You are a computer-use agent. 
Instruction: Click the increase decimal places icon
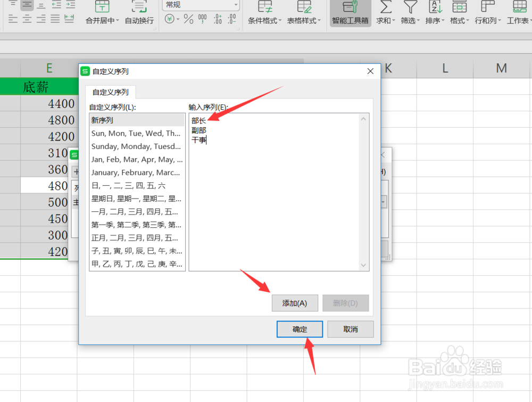pos(218,19)
